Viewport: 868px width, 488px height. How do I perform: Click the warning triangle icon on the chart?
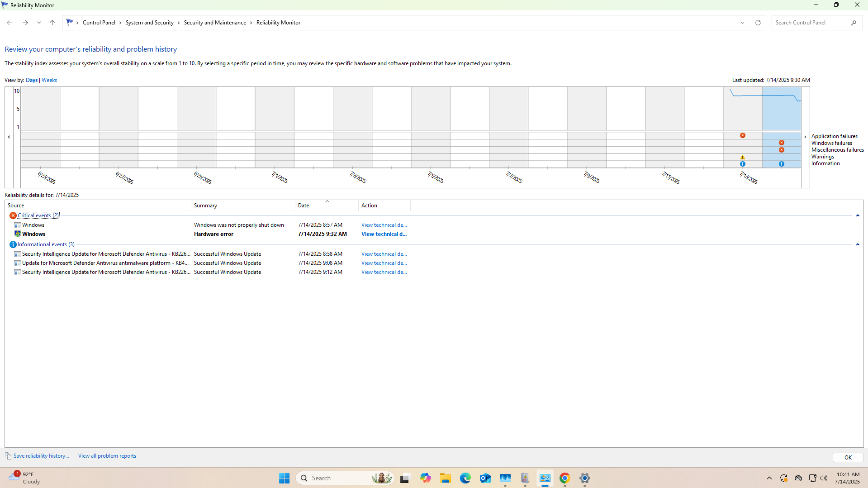coord(742,157)
